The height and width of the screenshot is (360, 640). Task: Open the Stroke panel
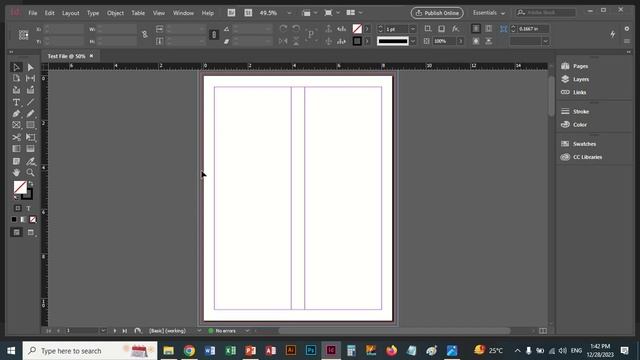tap(575, 111)
